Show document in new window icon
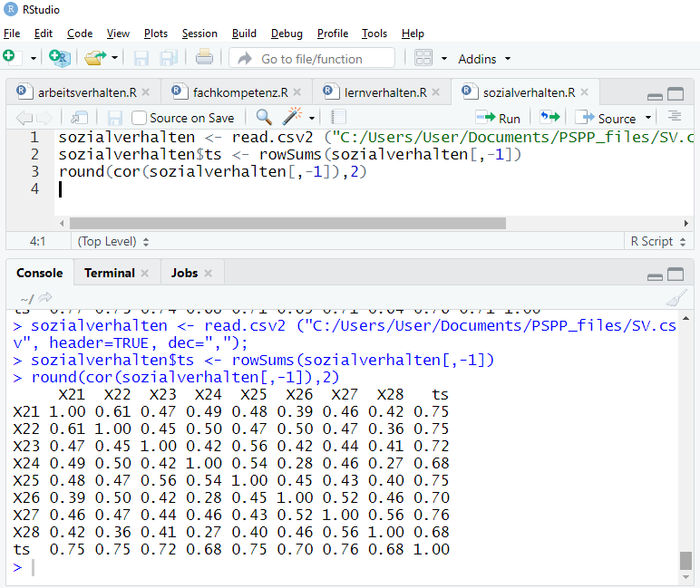The image size is (700, 588). [x=80, y=117]
